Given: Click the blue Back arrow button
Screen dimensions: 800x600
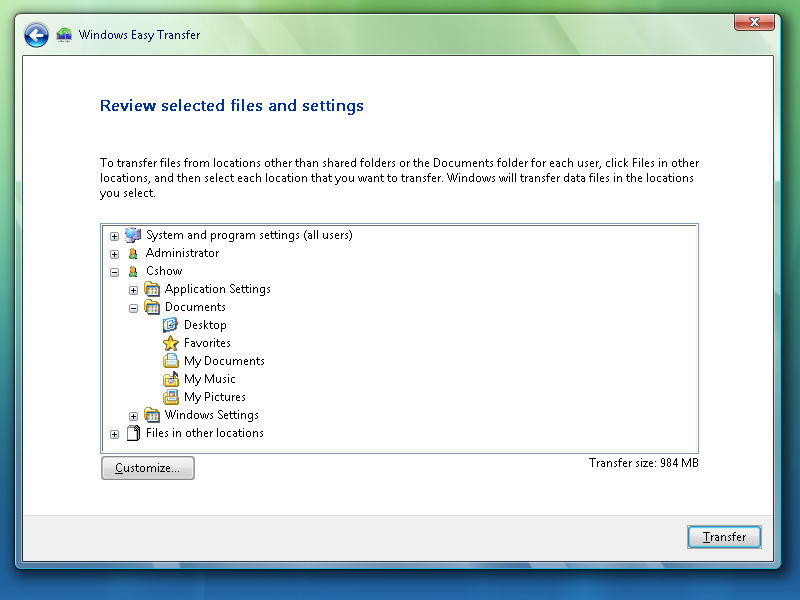Looking at the screenshot, I should [x=36, y=35].
